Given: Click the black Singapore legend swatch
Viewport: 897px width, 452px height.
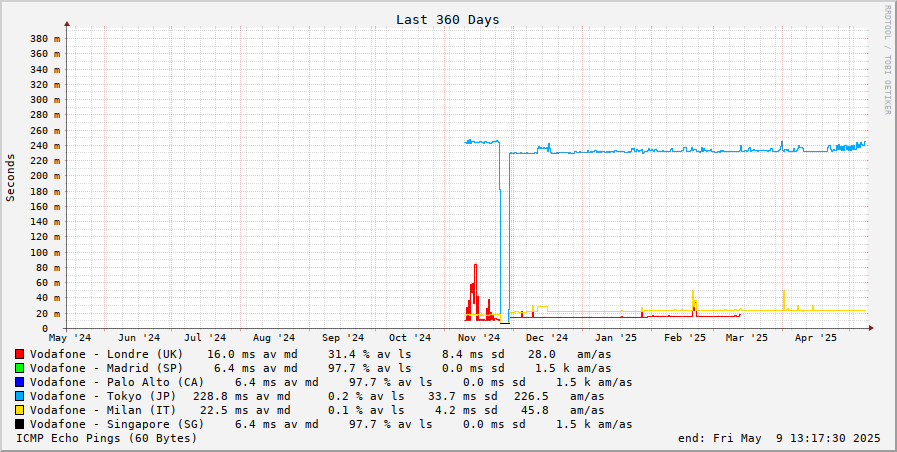Looking at the screenshot, I should [19, 424].
